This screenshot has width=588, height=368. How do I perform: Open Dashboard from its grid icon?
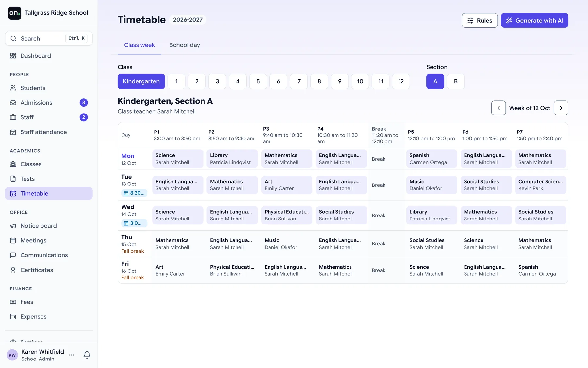tap(13, 56)
